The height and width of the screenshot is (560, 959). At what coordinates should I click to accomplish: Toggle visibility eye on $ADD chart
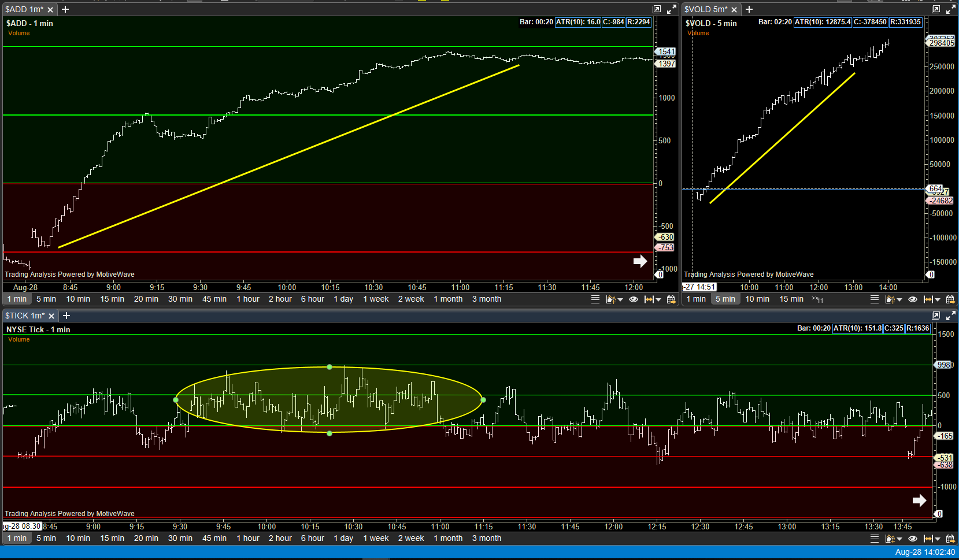[634, 299]
